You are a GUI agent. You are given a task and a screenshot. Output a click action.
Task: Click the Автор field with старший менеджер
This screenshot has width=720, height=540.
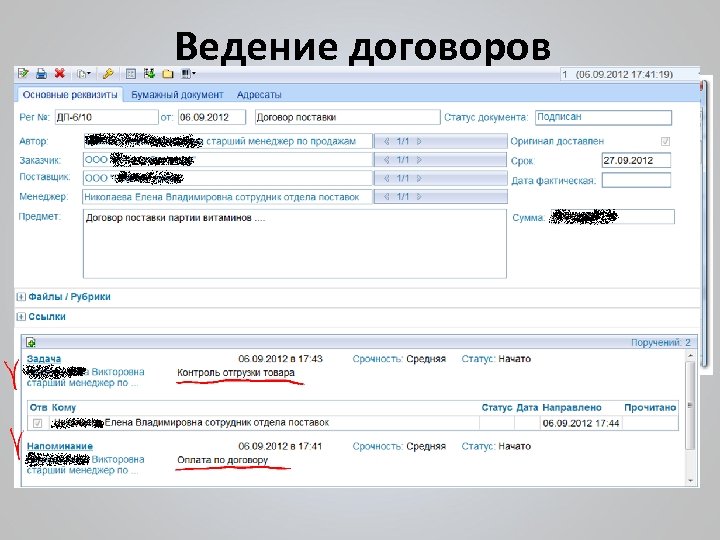(228, 141)
